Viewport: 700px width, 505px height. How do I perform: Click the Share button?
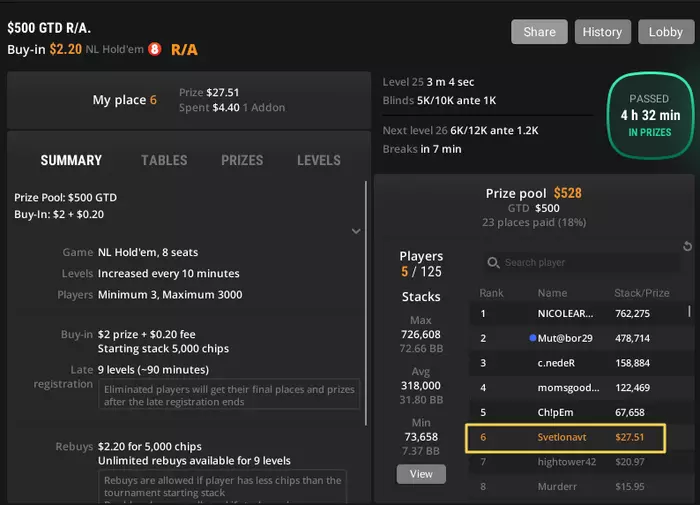539,32
